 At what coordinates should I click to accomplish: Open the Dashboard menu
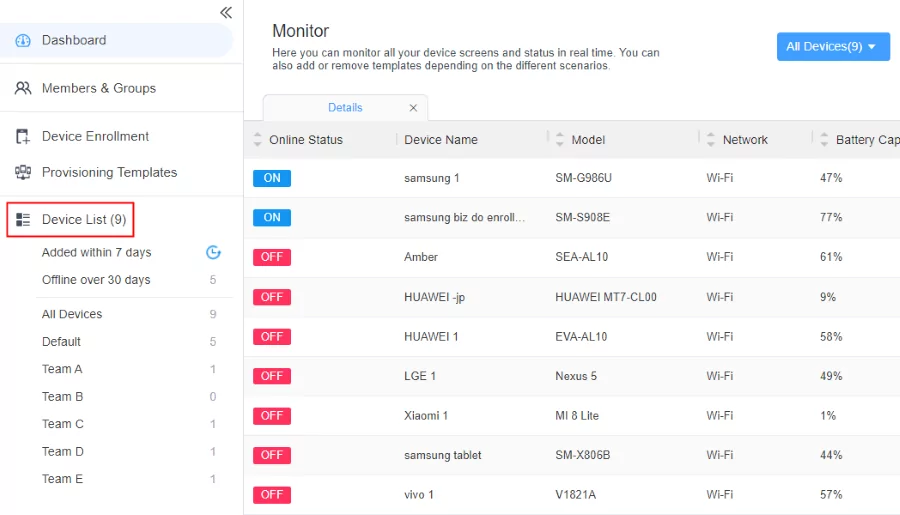pyautogui.click(x=74, y=40)
